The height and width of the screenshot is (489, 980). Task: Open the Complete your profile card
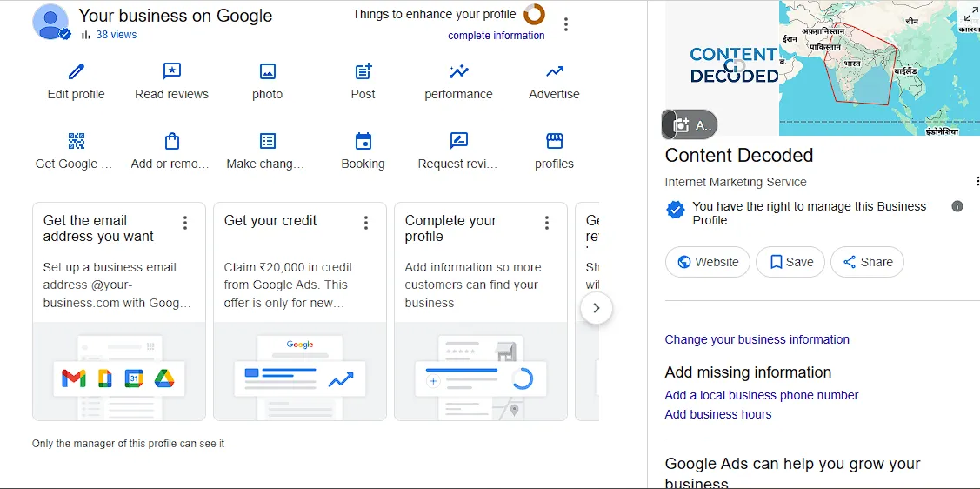tap(481, 311)
